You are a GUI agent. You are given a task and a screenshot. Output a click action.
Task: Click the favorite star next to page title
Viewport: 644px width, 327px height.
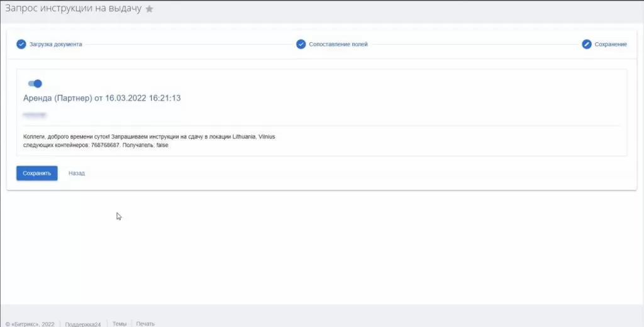pyautogui.click(x=149, y=9)
